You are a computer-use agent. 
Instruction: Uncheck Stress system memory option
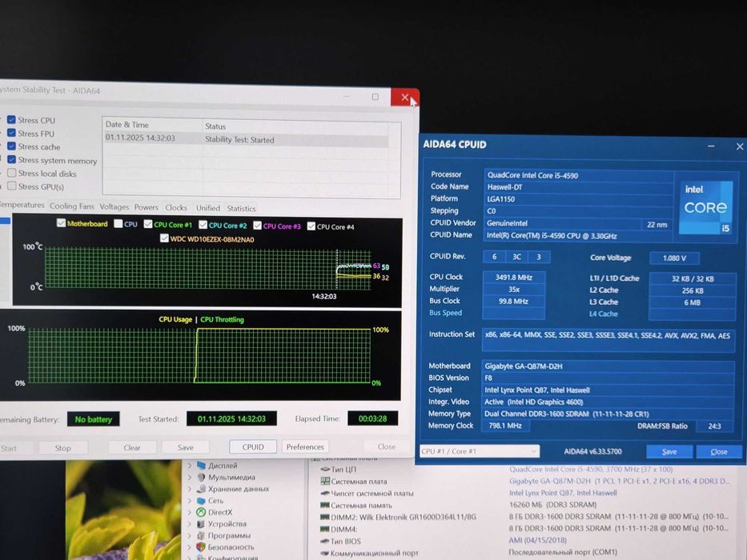click(11, 159)
